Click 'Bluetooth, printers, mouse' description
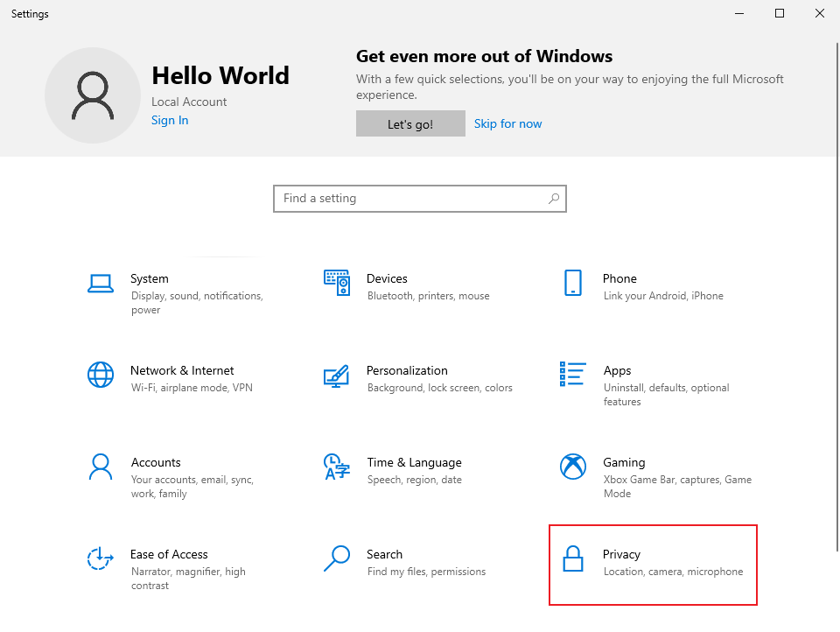 (429, 296)
